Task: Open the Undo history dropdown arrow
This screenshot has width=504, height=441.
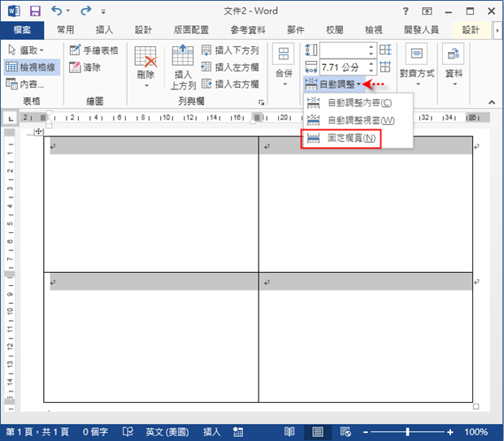Action: [68, 11]
